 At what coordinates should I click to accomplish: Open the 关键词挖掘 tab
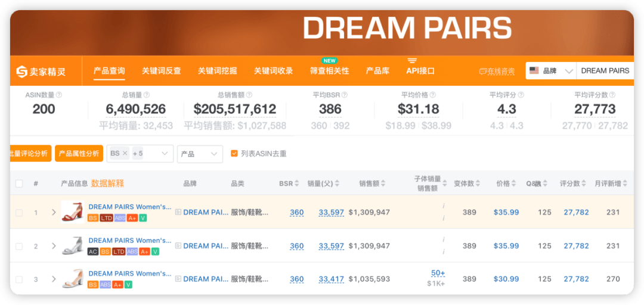click(x=217, y=71)
